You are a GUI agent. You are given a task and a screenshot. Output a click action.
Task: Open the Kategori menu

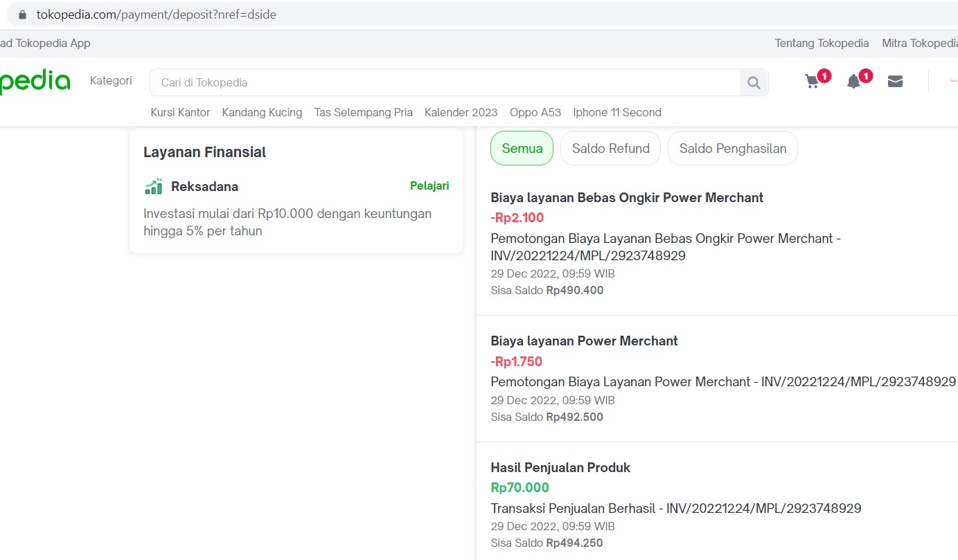111,80
